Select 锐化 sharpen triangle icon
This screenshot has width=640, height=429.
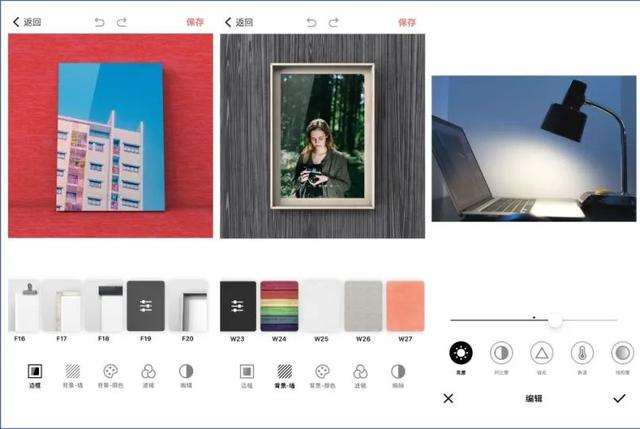coord(542,353)
